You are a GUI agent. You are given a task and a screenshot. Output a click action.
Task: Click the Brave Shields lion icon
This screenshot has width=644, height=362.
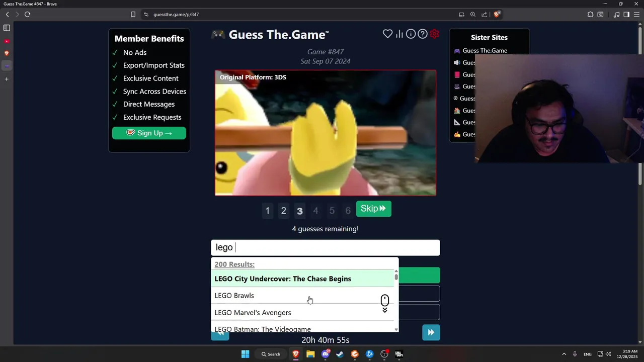pyautogui.click(x=497, y=14)
